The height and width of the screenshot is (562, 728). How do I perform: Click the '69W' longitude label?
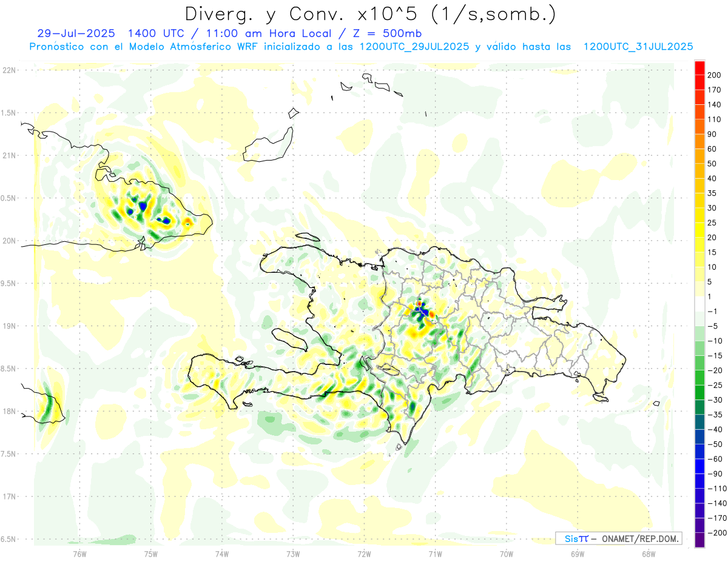[x=578, y=553]
